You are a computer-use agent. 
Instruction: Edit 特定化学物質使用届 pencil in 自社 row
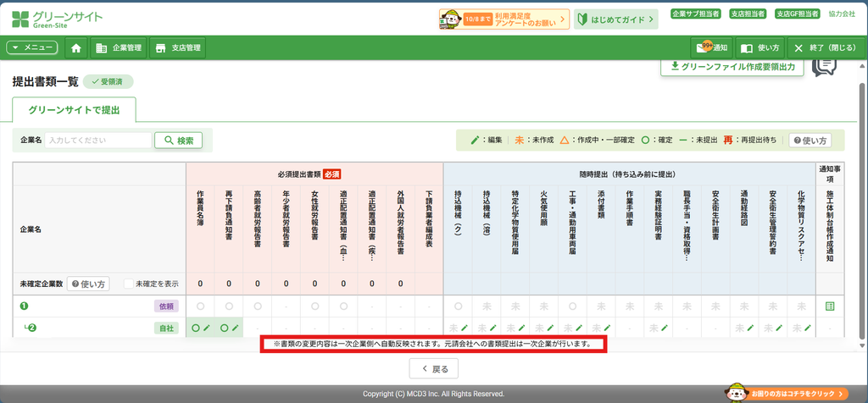point(521,328)
